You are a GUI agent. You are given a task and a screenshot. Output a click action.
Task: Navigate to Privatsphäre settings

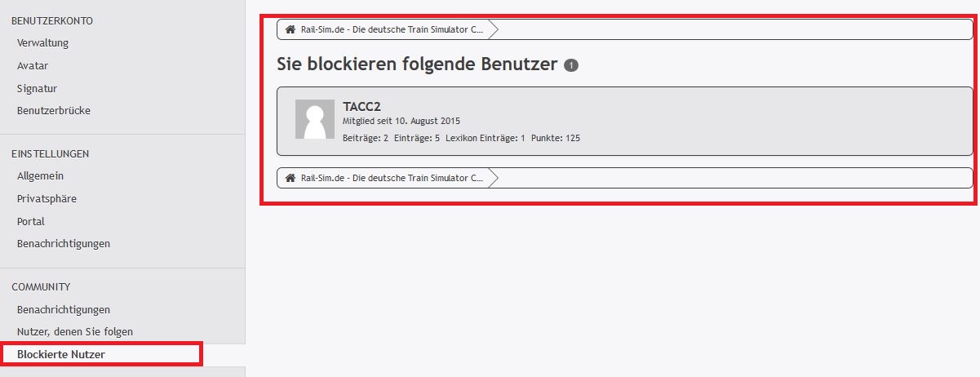point(47,198)
